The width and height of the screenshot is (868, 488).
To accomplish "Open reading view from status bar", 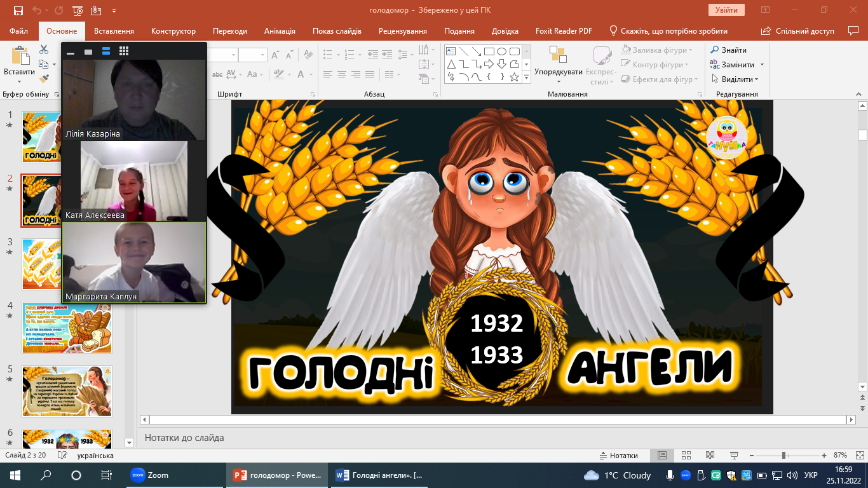I will point(710,456).
